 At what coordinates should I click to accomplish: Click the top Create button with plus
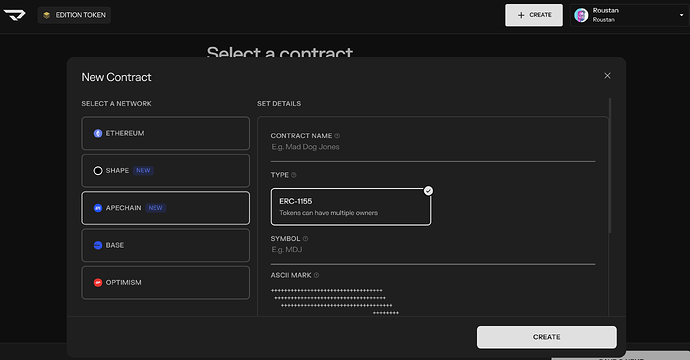coord(534,15)
